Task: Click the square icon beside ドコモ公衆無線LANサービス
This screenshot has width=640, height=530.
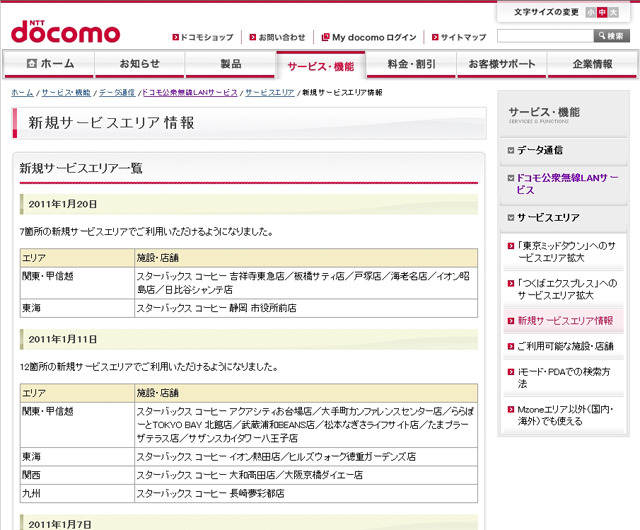Action: point(511,178)
